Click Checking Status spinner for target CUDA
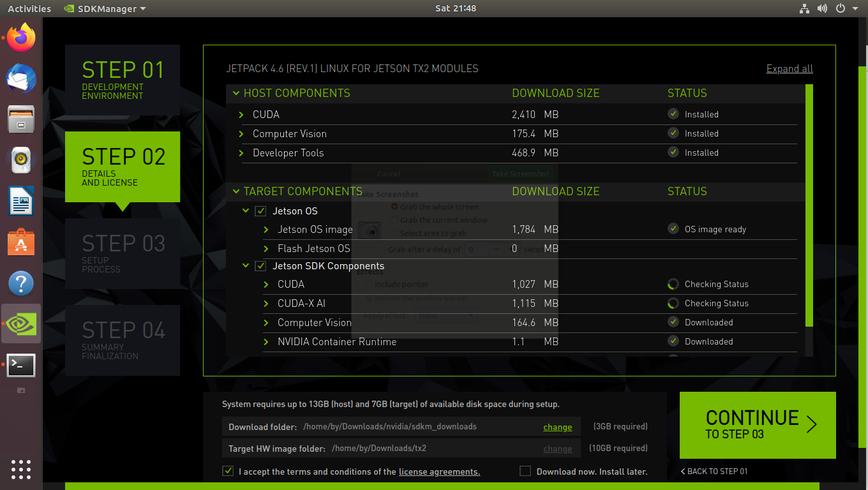 pos(673,284)
